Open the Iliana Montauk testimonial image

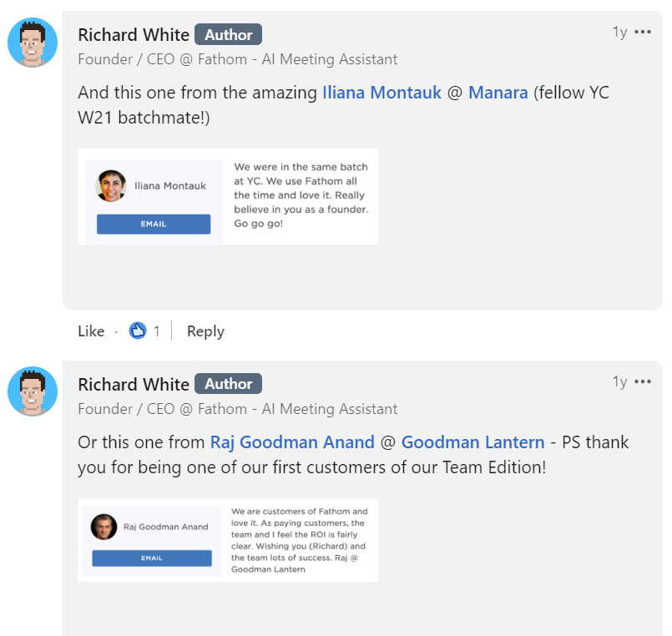(228, 197)
